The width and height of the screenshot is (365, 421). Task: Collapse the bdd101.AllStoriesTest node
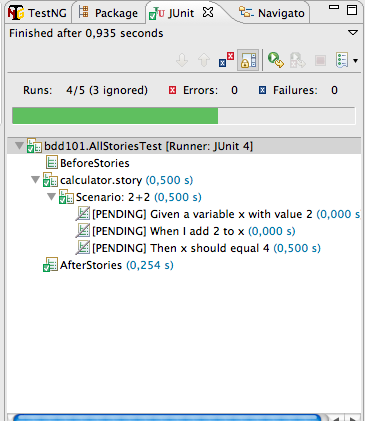coord(19,146)
